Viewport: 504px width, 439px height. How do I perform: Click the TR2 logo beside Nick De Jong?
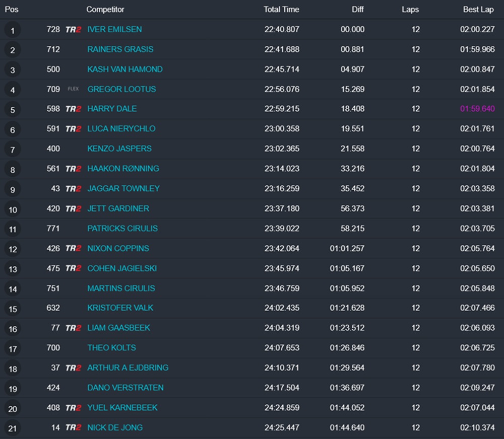(73, 427)
